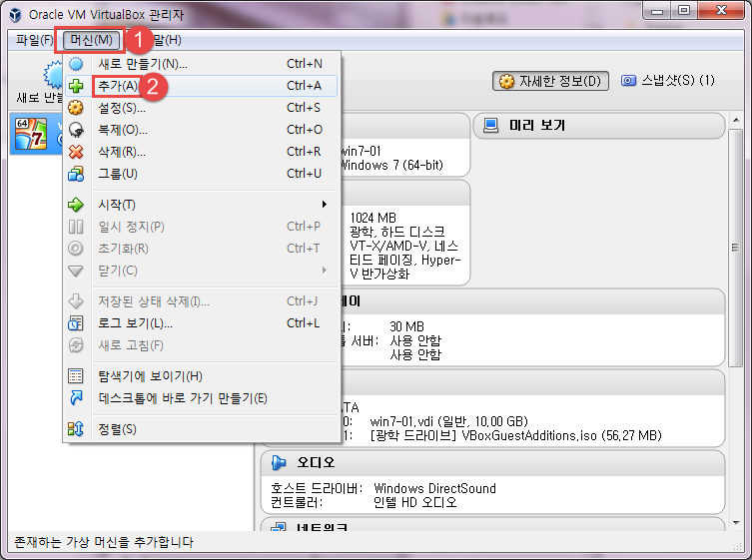Click the circular Reset icon
The width and height of the screenshot is (752, 560).
pos(76,249)
